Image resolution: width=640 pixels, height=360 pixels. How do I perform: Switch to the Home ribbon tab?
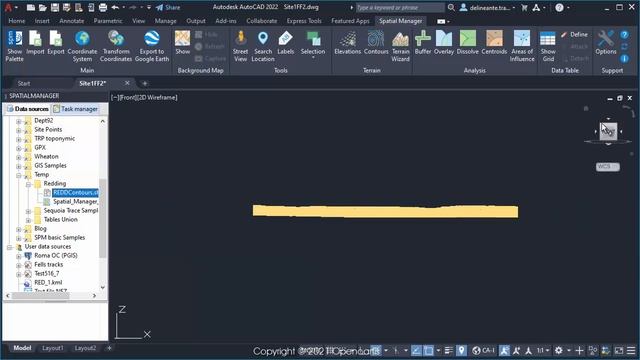[17, 21]
